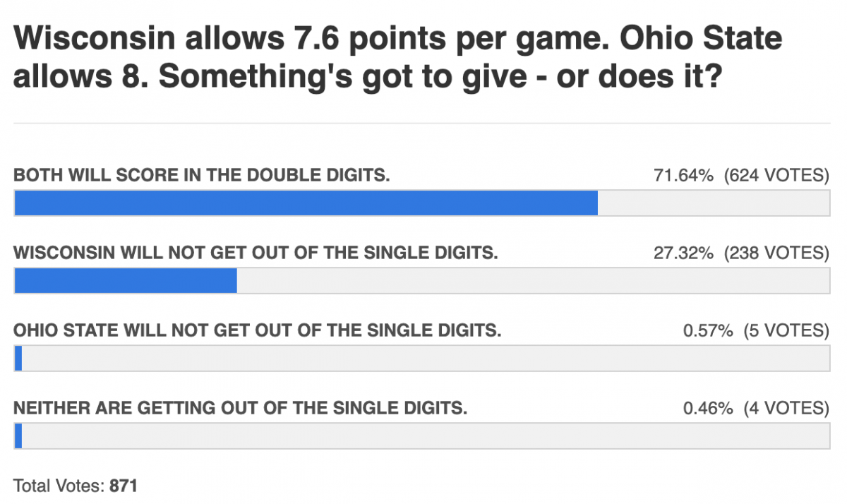
Task: Select the "Ohio State will not get out of the single digits" option
Action: 258,330
